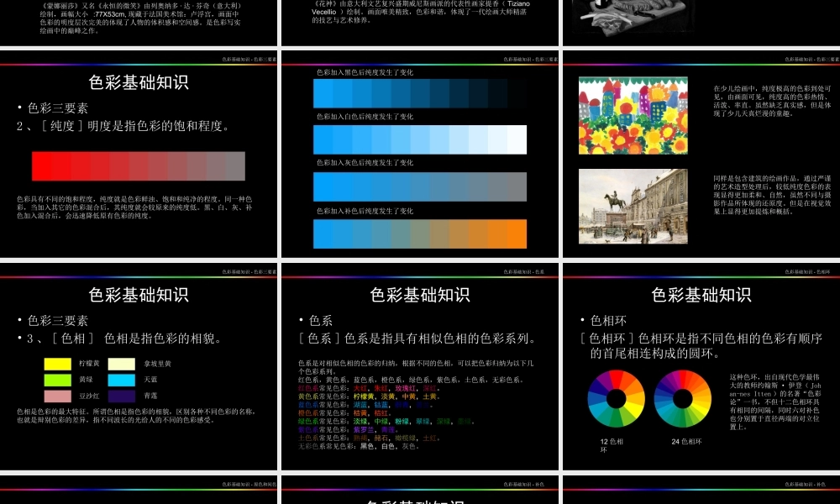Click the blue-to-orange complementary gradient bar
This screenshot has height=504, width=840.
coord(420,234)
